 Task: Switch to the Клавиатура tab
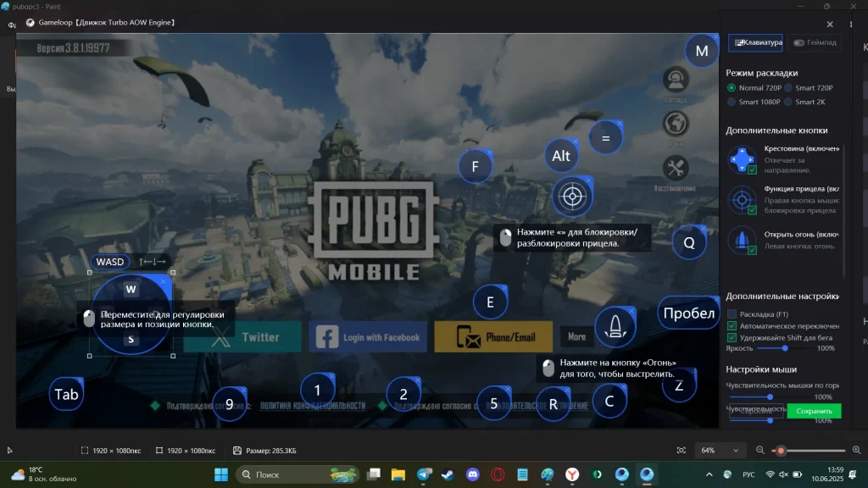pos(755,42)
